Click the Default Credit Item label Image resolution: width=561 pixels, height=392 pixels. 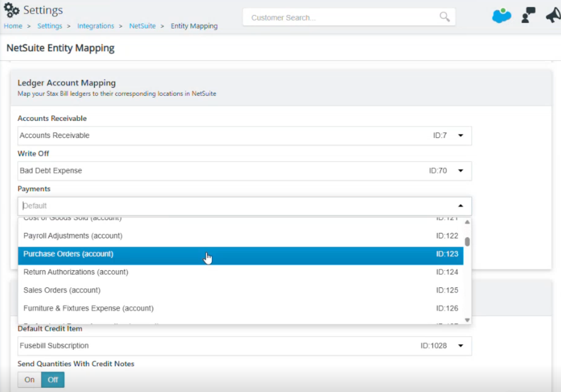50,329
